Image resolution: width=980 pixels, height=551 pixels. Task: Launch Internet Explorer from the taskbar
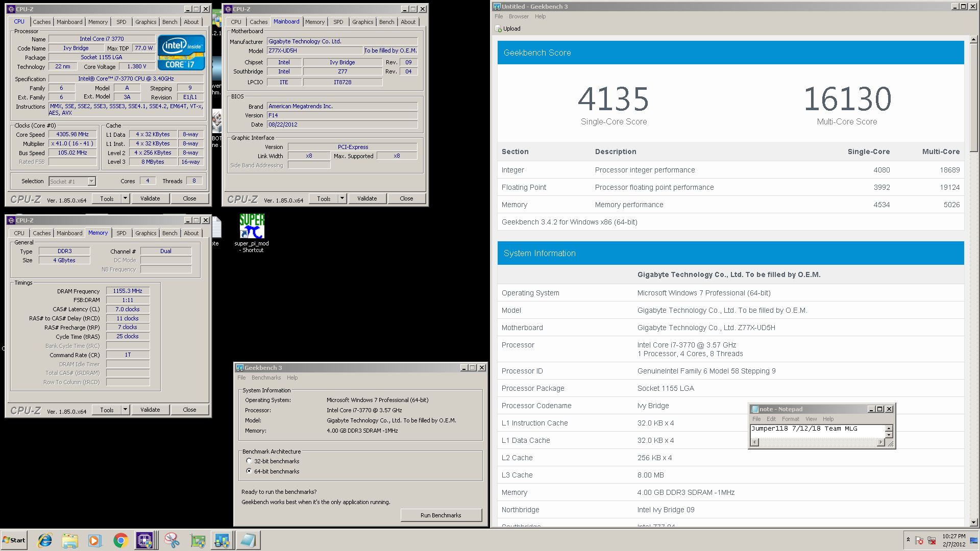point(45,540)
